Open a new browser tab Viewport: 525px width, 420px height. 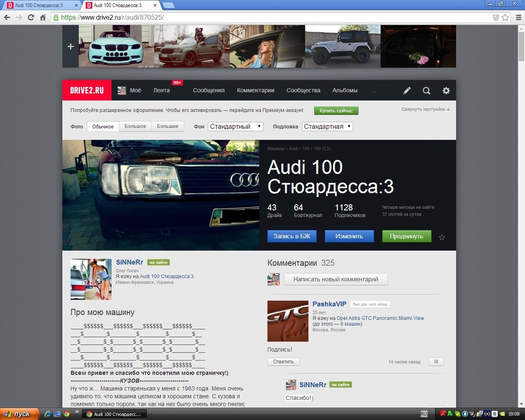click(x=168, y=5)
